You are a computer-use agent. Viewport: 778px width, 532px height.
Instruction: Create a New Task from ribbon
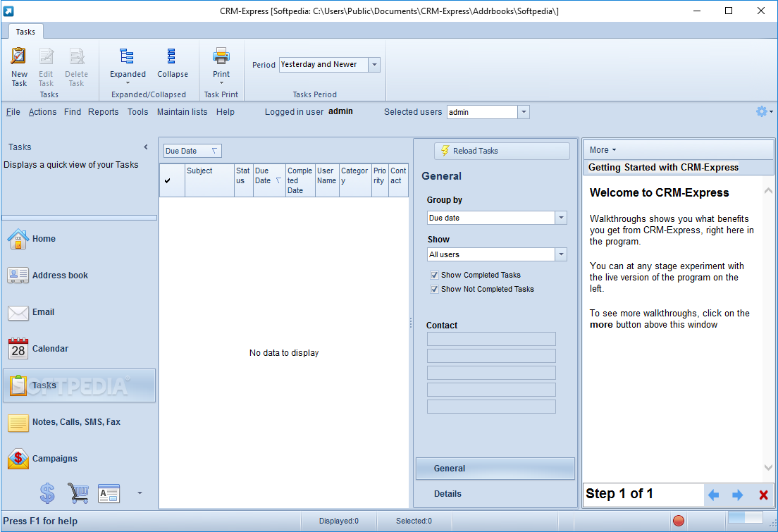tap(19, 68)
